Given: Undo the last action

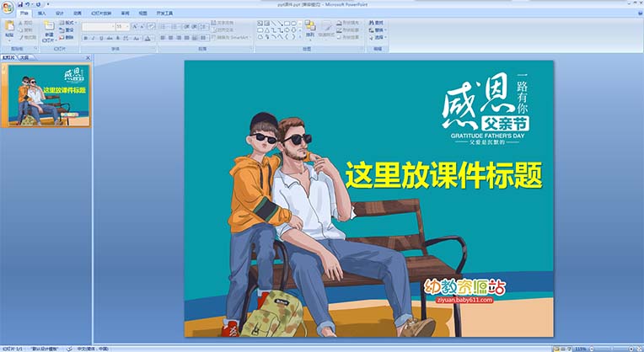Looking at the screenshot, I should pos(28,4).
